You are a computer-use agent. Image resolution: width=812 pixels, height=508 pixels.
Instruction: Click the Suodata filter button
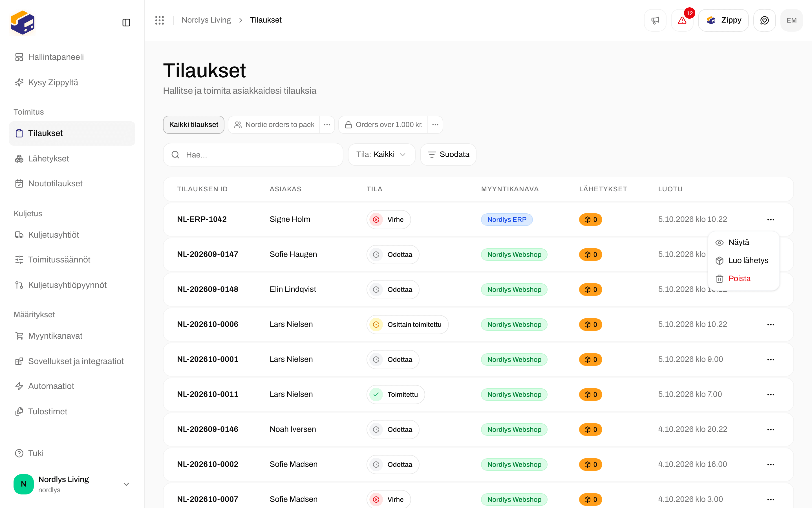pyautogui.click(x=448, y=155)
